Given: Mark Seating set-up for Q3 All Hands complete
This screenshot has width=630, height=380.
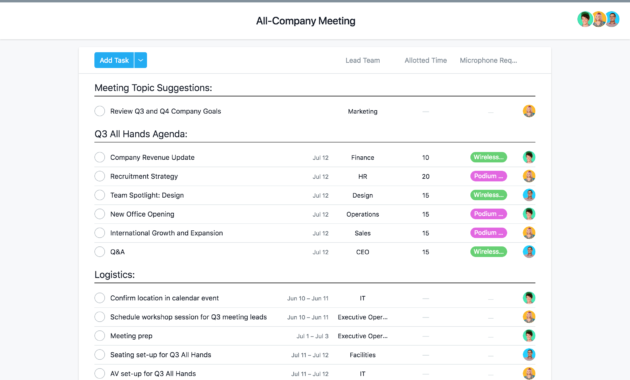Looking at the screenshot, I should 100,354.
